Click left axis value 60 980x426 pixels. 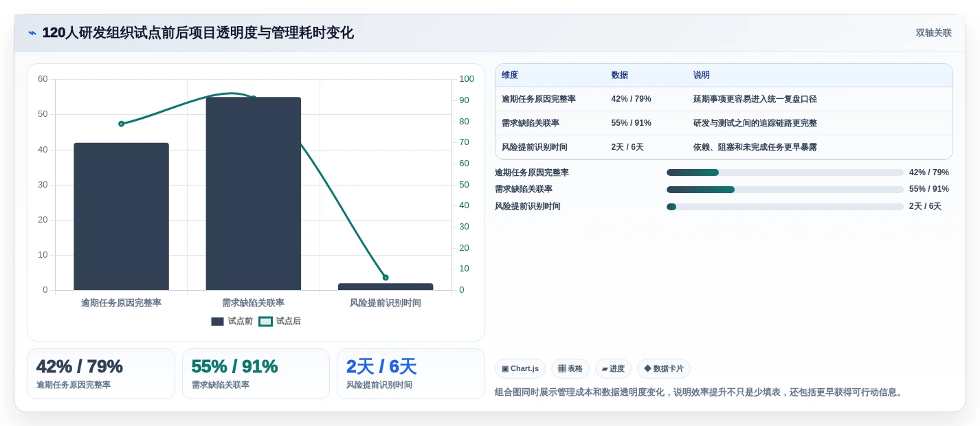[43, 79]
